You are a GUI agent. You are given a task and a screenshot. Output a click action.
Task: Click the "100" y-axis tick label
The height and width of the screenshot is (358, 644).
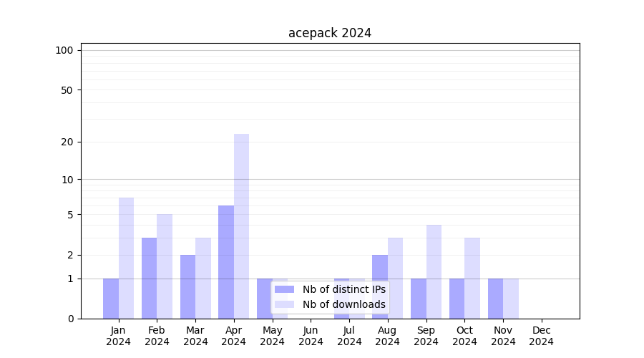point(64,50)
